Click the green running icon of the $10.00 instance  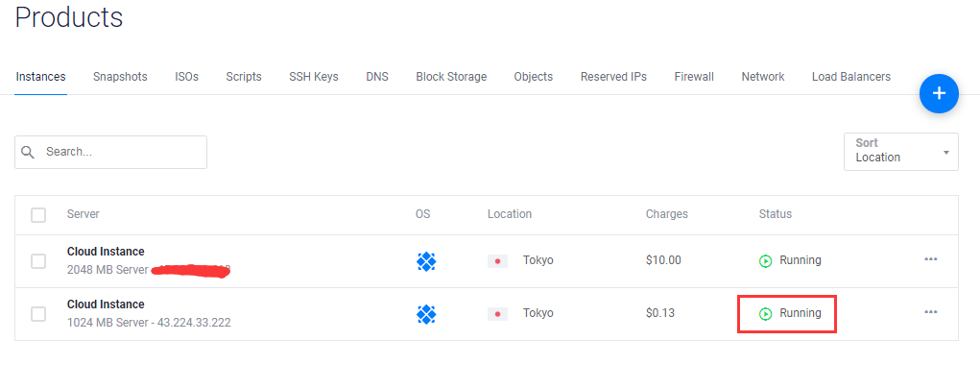pyautogui.click(x=766, y=260)
